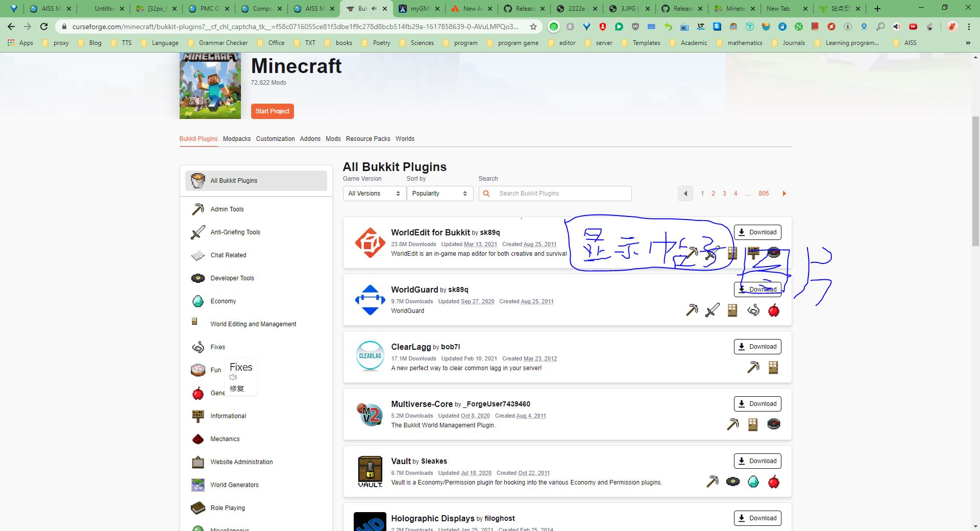The height and width of the screenshot is (531, 980).
Task: Open Admin Tools category icon in sidebar
Action: pos(198,209)
